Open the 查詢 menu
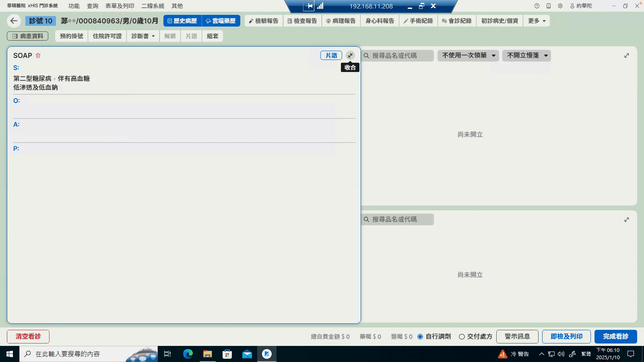Screen dimensions: 644x362 93,6
